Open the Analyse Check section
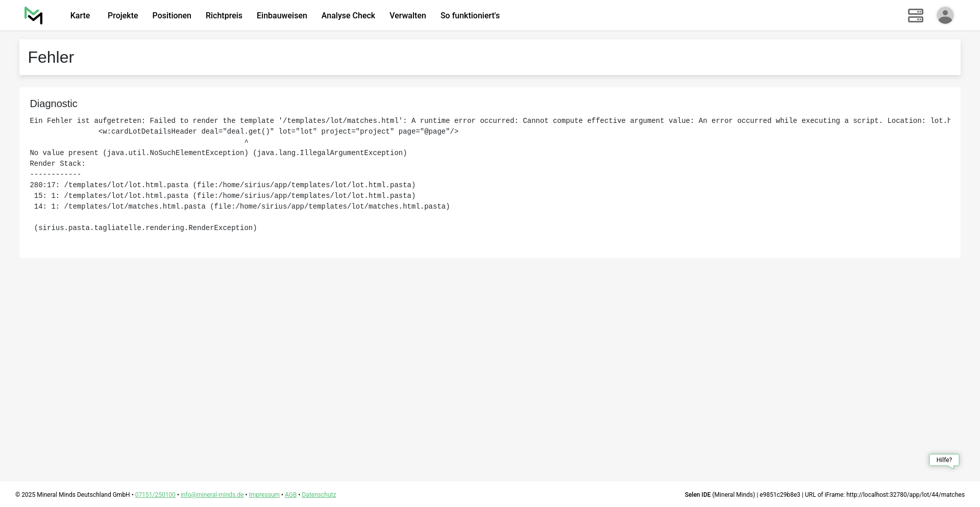The height and width of the screenshot is (507, 980). (348, 16)
